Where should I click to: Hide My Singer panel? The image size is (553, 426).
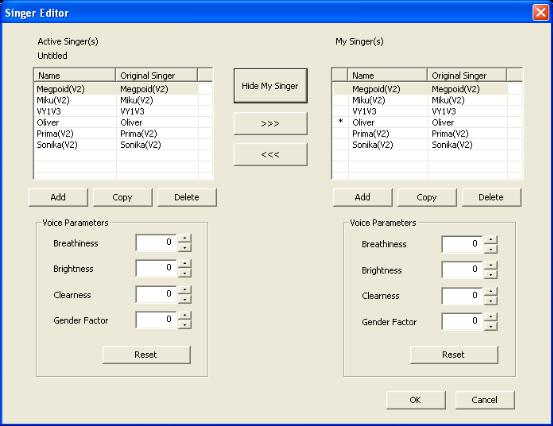point(271,86)
